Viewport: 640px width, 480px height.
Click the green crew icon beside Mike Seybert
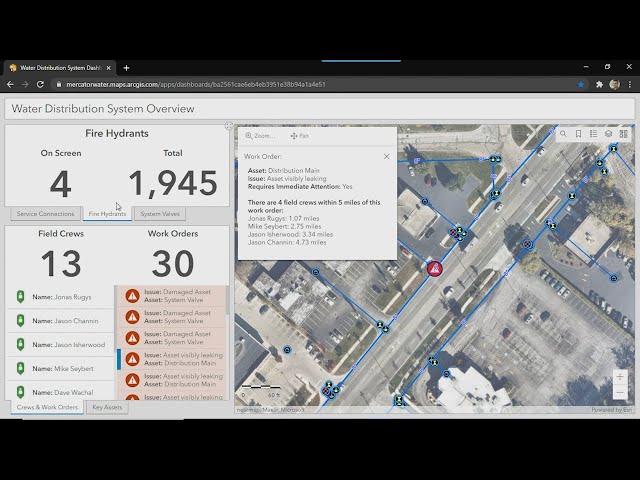(20, 369)
